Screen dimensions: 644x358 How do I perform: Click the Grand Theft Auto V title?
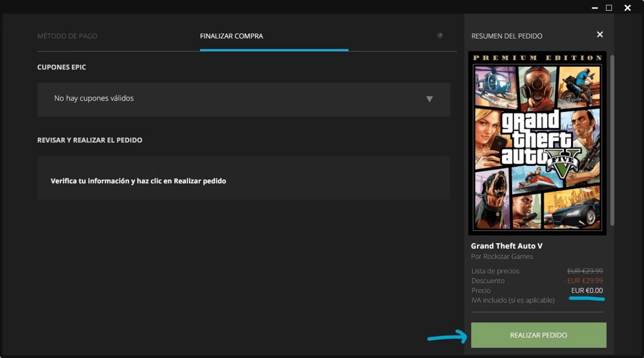point(507,246)
